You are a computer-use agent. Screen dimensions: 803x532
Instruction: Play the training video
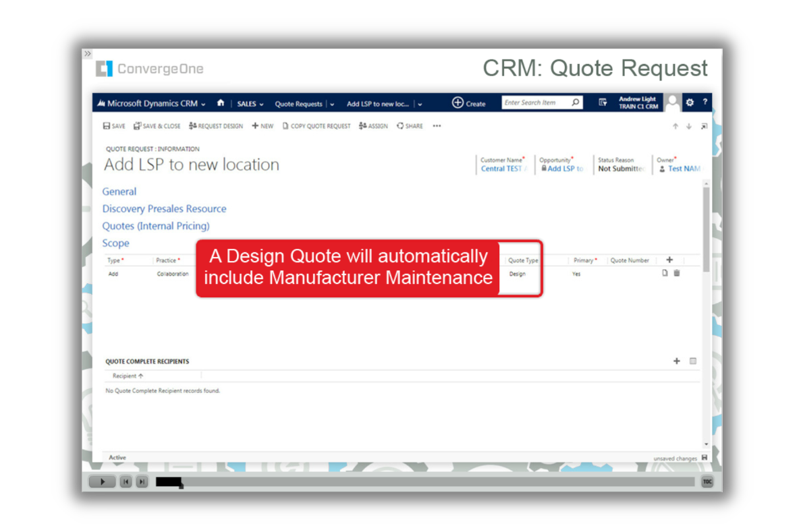[102, 481]
